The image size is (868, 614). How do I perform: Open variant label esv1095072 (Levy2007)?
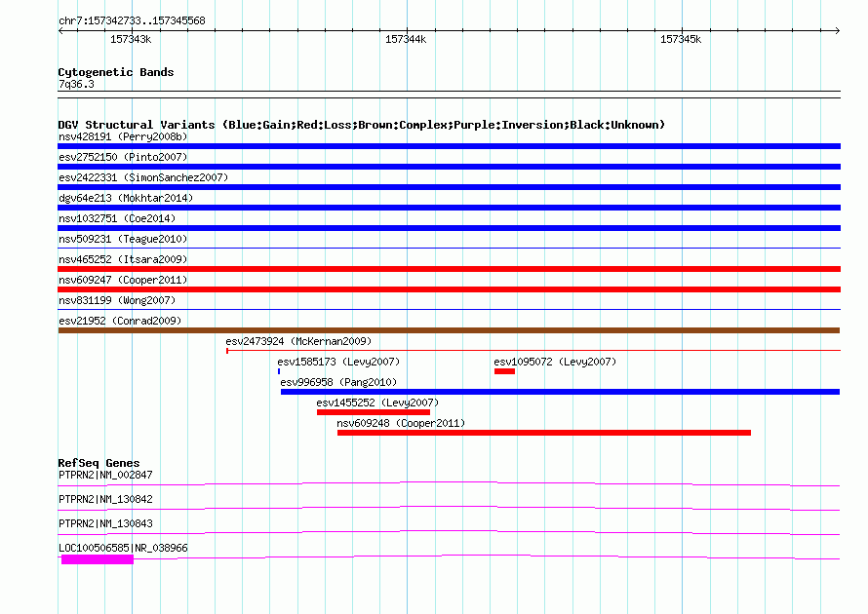tap(555, 362)
